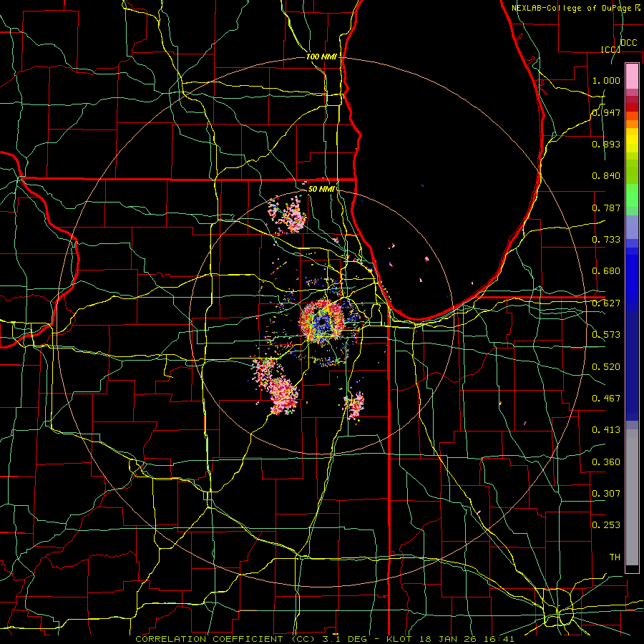Click the 0.787 legend value

click(606, 208)
